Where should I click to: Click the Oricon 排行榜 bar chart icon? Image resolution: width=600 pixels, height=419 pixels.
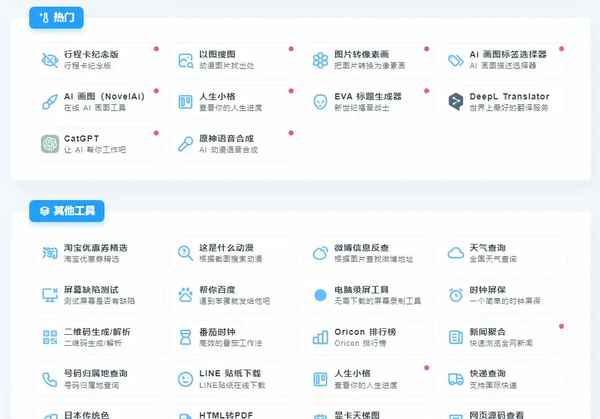(x=320, y=337)
